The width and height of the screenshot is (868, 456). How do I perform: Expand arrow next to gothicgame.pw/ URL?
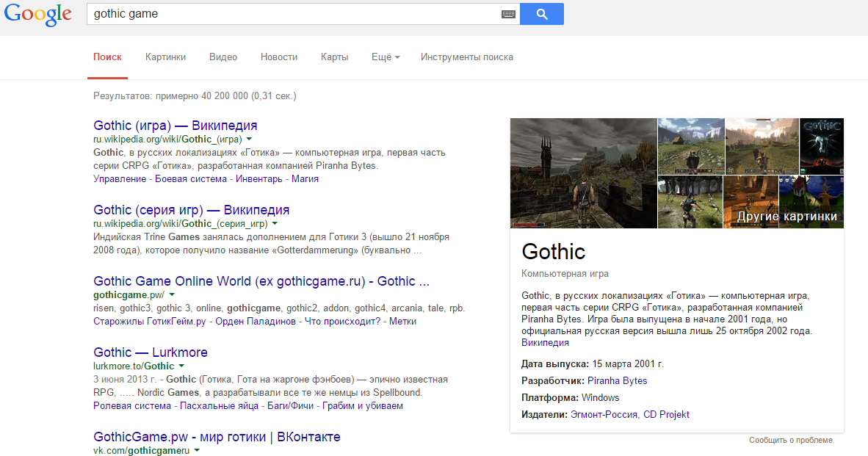(172, 295)
